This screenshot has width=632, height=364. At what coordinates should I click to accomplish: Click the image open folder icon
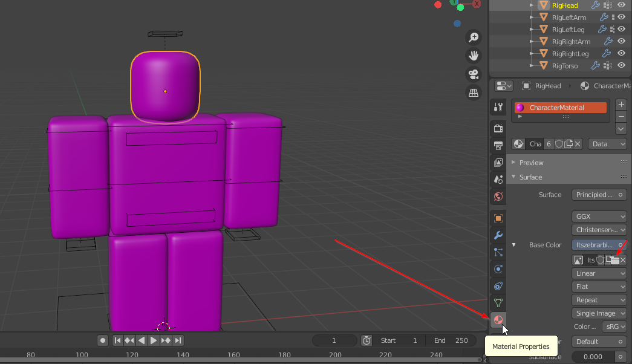pos(615,261)
